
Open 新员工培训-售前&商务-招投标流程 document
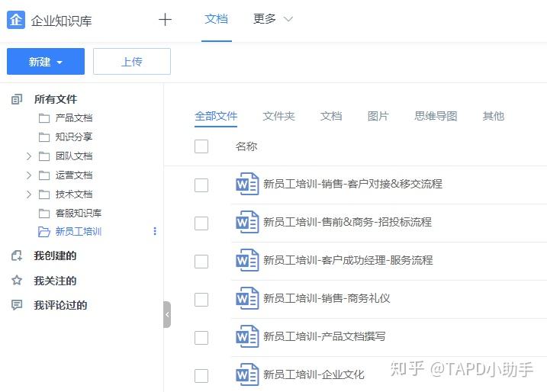[x=347, y=222]
